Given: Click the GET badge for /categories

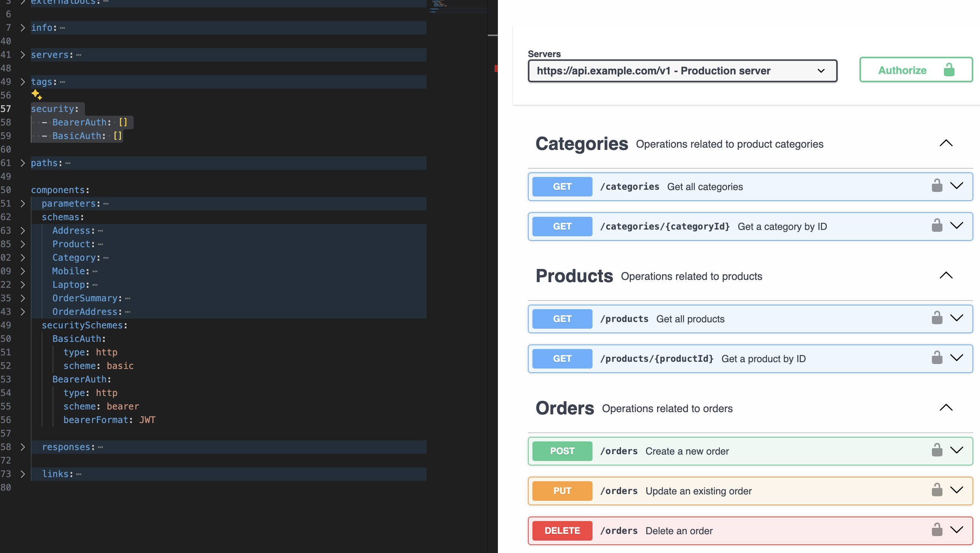Looking at the screenshot, I should coord(562,186).
